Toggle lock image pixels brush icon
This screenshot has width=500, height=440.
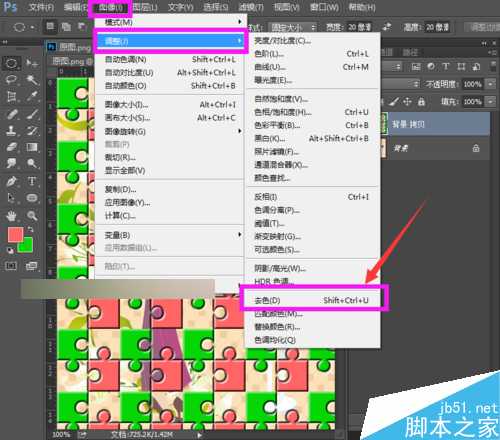(394, 101)
